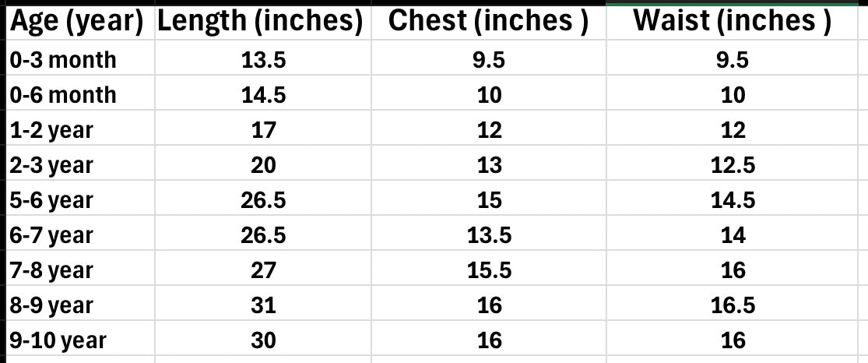This screenshot has height=363, width=868.
Task: Select length value 31 for 8-9 year
Action: point(263,303)
